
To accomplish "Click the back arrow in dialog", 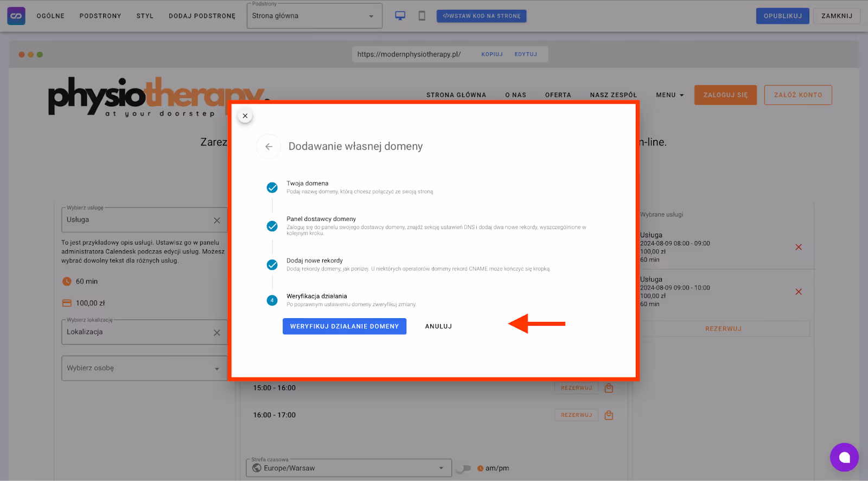I will pos(269,147).
